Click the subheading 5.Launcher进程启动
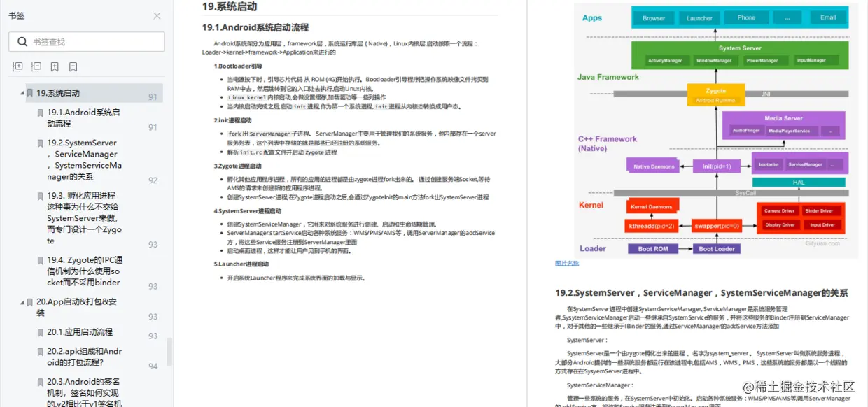Viewport: 868px width, 407px height. [241, 264]
